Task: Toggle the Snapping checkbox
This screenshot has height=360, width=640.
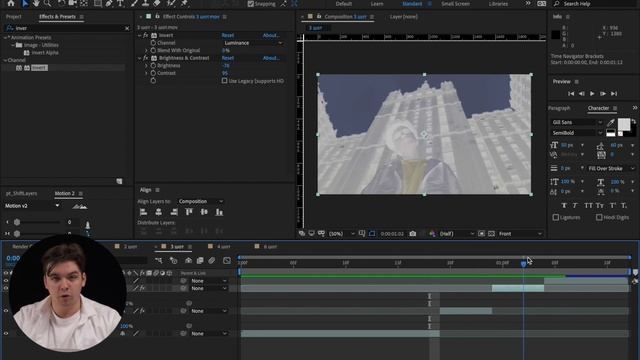Action: tap(251, 4)
